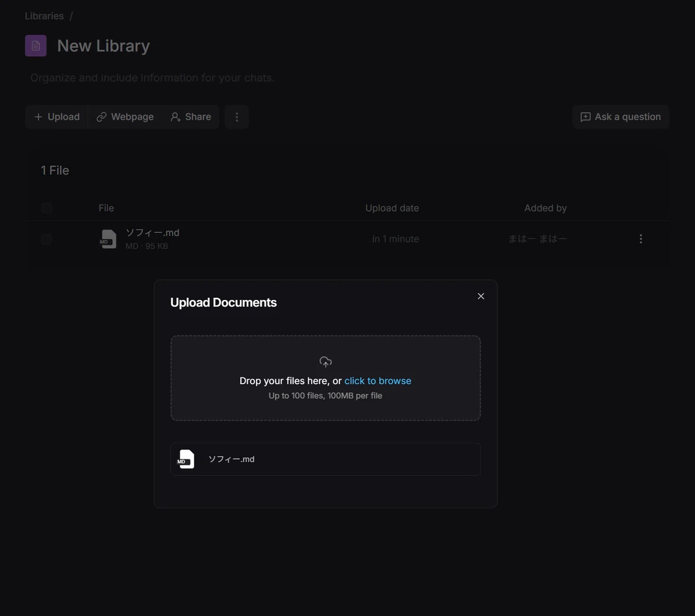Image resolution: width=695 pixels, height=616 pixels.
Task: Click the まはー まはー added by name
Action: point(537,239)
